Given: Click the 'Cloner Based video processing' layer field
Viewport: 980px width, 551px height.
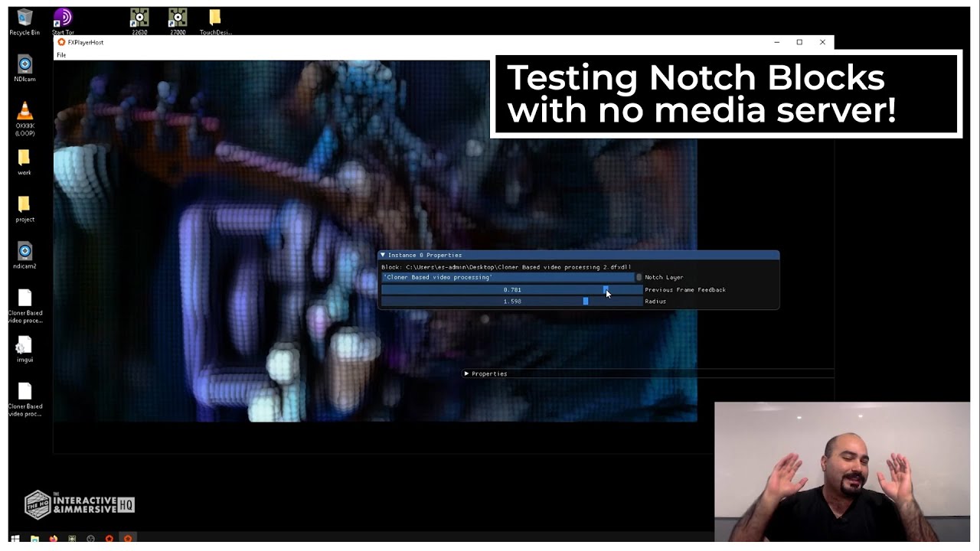Looking at the screenshot, I should (x=508, y=277).
